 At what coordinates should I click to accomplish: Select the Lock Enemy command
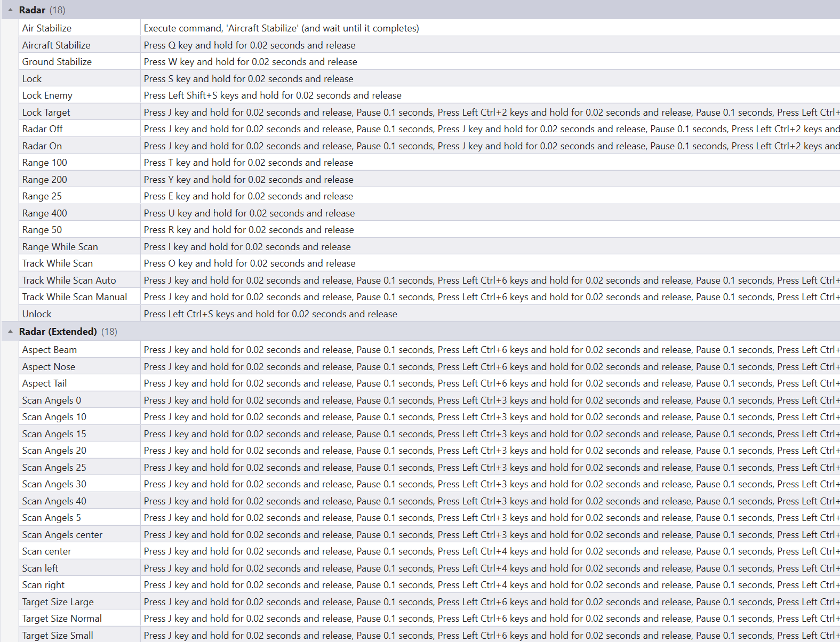pyautogui.click(x=47, y=95)
